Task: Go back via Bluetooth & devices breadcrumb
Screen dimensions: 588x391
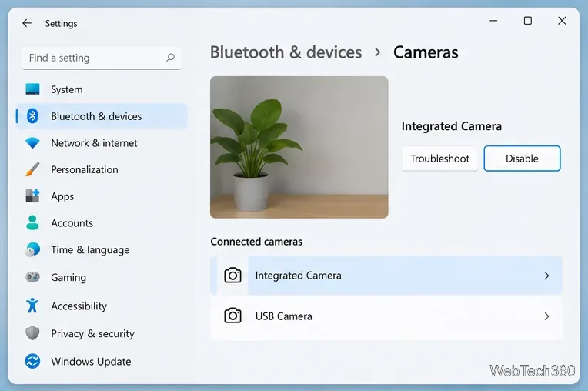Action: pos(286,52)
